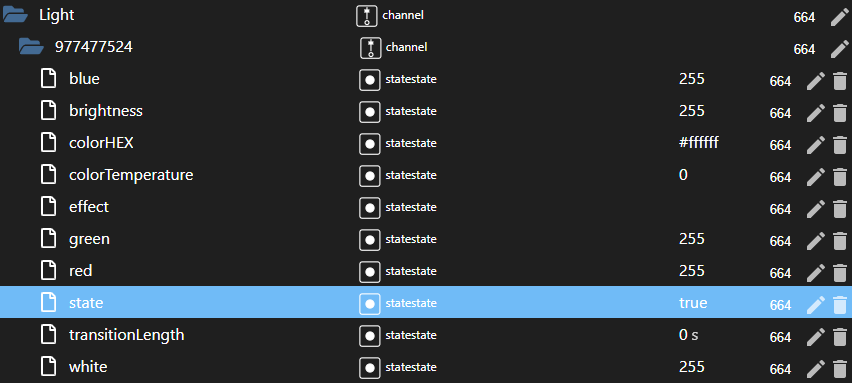This screenshot has height=383, width=852.
Task: Open the edit pencil for the Light channel
Action: coord(840,17)
